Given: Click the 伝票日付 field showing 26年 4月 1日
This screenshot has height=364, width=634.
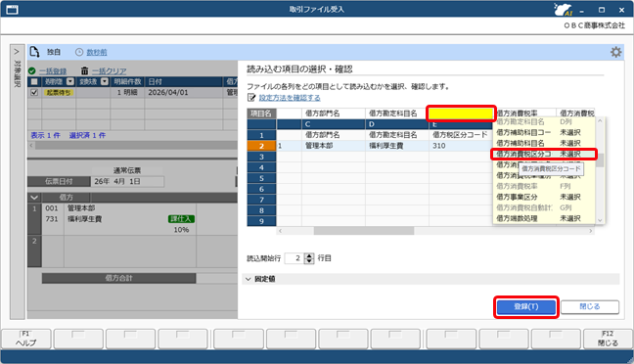Looking at the screenshot, I should tap(127, 182).
